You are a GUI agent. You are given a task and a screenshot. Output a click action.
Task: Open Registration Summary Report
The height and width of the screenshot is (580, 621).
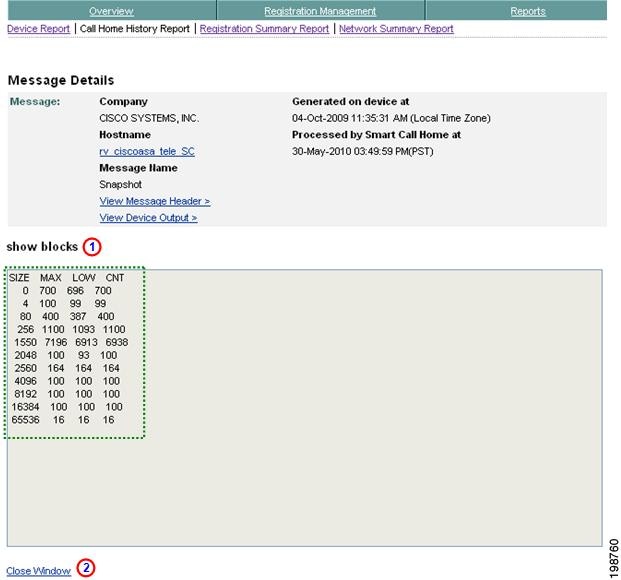264,29
